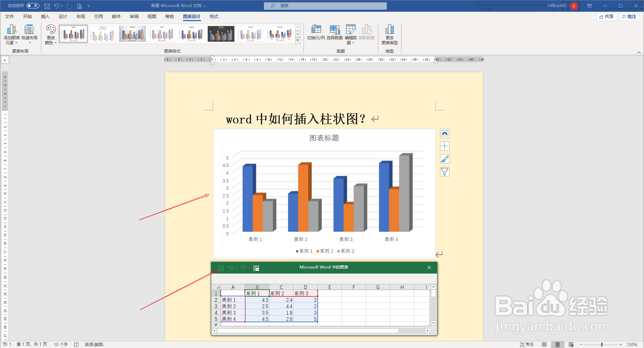Image resolution: width=644 pixels, height=348 pixels.
Task: Switch to Read Mode view icon
Action: click(544, 344)
